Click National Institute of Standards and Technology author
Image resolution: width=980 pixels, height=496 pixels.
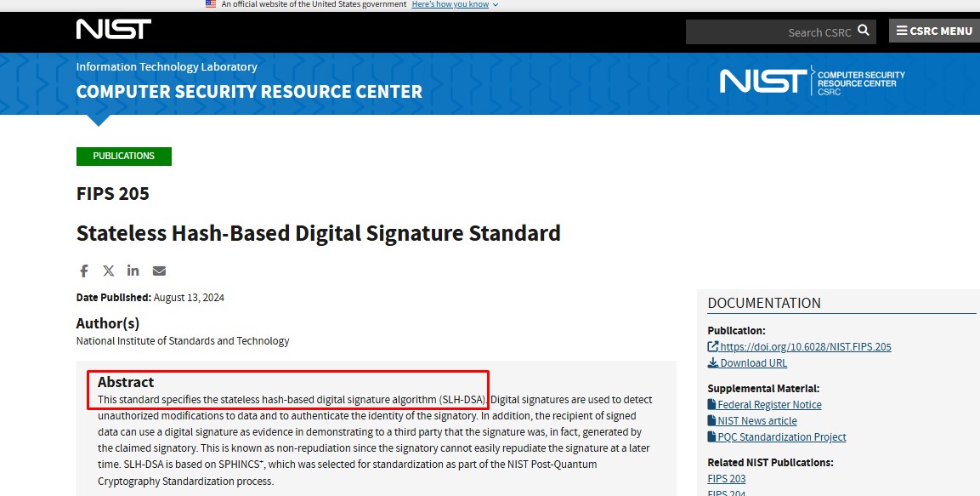(183, 341)
